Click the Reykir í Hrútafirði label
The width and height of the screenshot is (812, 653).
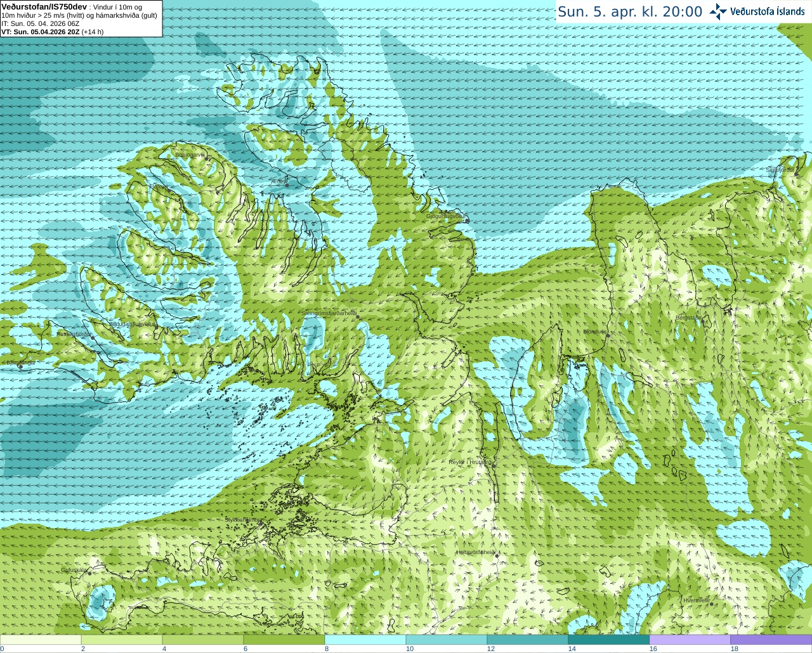(x=471, y=462)
